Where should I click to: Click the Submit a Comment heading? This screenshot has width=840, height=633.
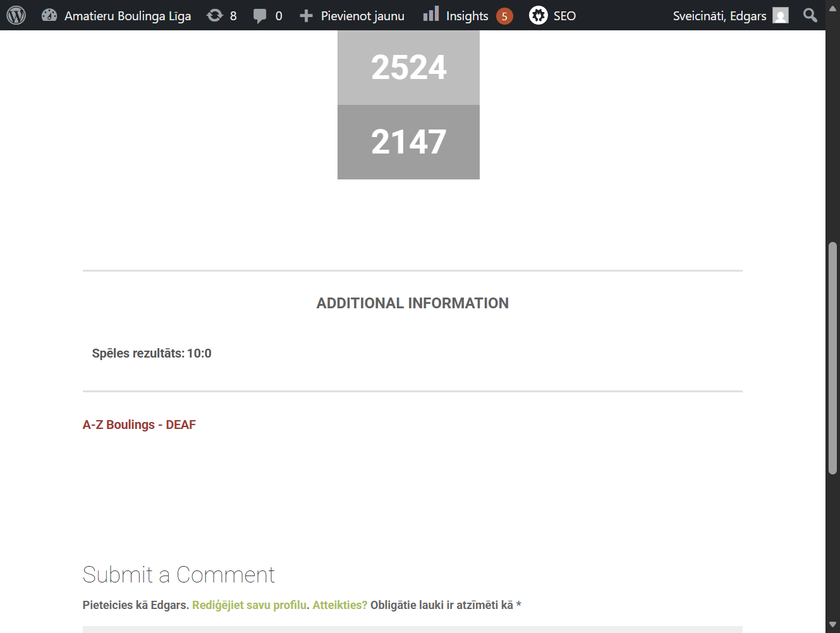179,574
